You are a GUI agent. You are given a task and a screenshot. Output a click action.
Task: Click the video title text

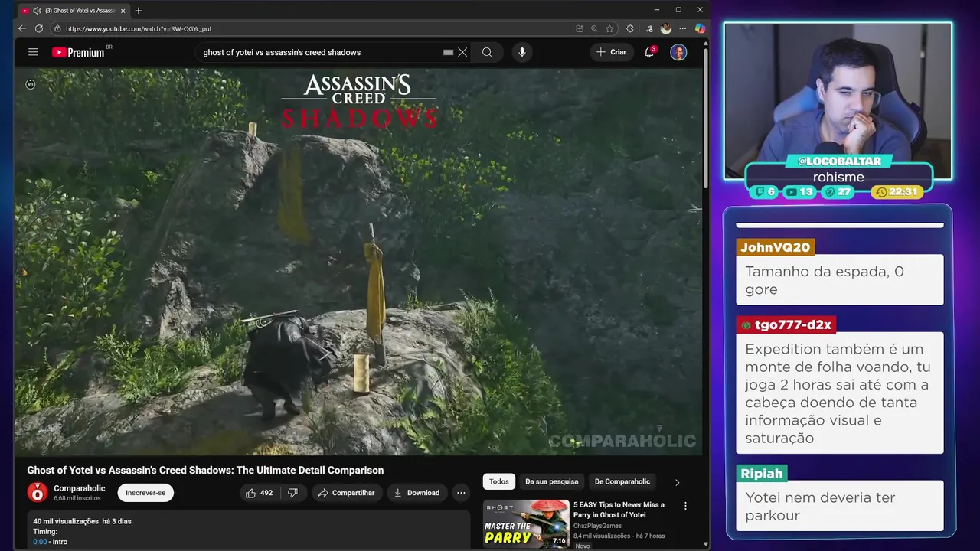[x=205, y=470]
